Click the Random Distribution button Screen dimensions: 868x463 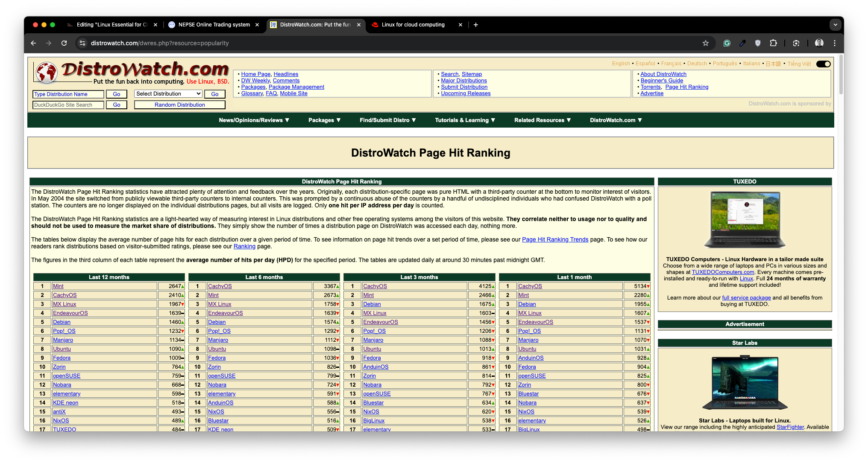tap(179, 105)
